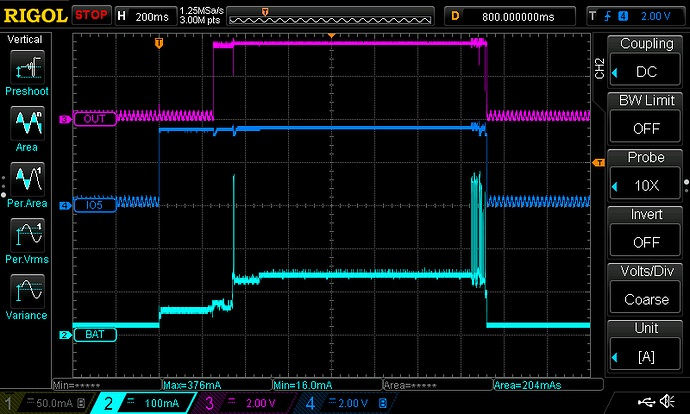Screen dimensions: 690x414
Task: Select the Variance measurement icon
Action: [27, 291]
